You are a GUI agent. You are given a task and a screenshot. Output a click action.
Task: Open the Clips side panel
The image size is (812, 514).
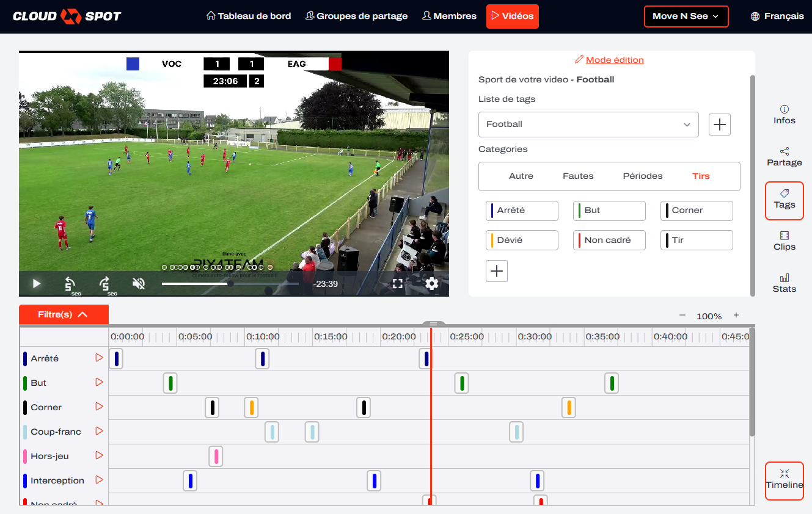[784, 241]
